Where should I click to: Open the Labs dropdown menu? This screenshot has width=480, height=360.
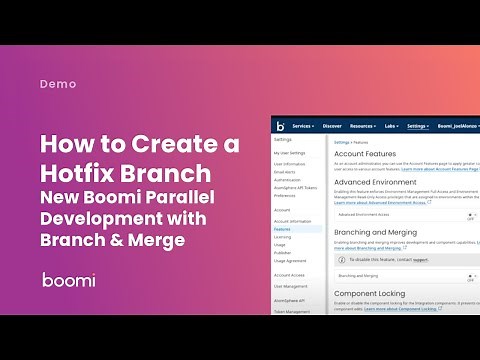point(391,126)
